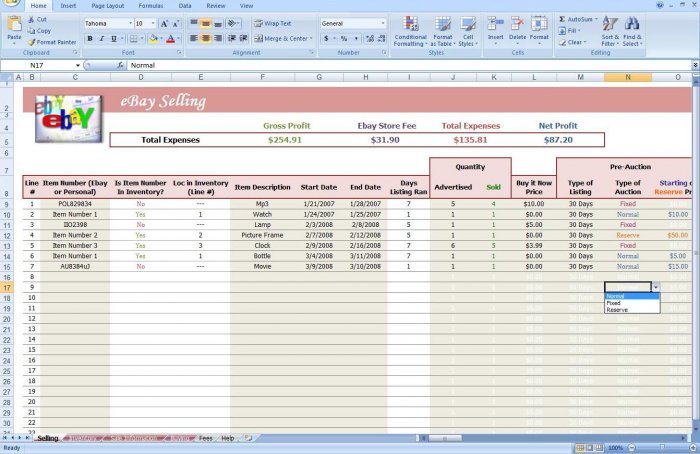Increase indent in the Alignment group

(243, 38)
